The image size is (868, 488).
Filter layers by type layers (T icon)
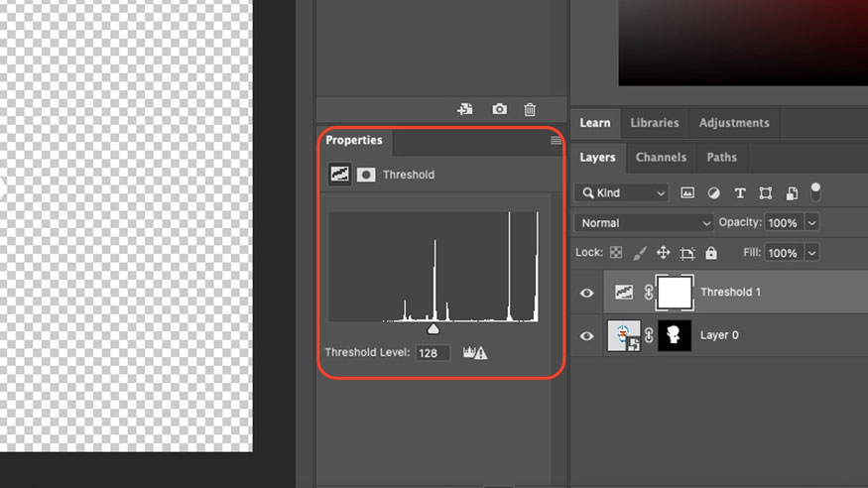click(740, 192)
